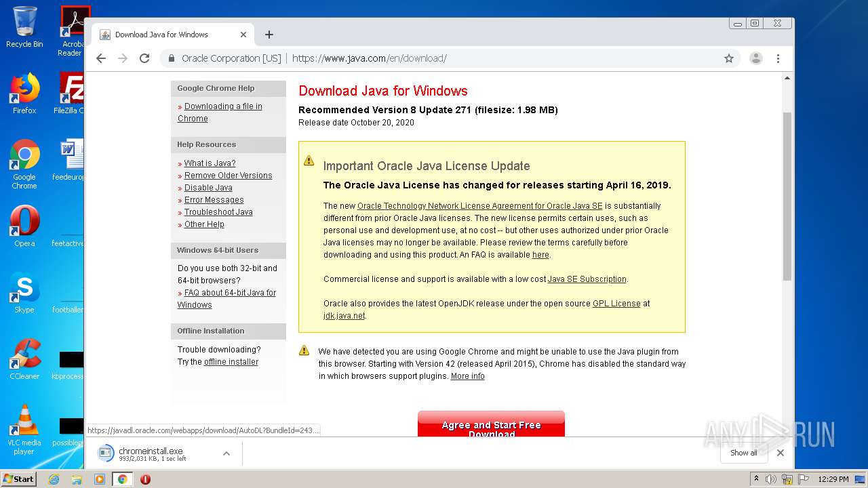Click the warning icon beside the Chrome notice
This screenshot has width=868, height=488.
pyautogui.click(x=304, y=351)
